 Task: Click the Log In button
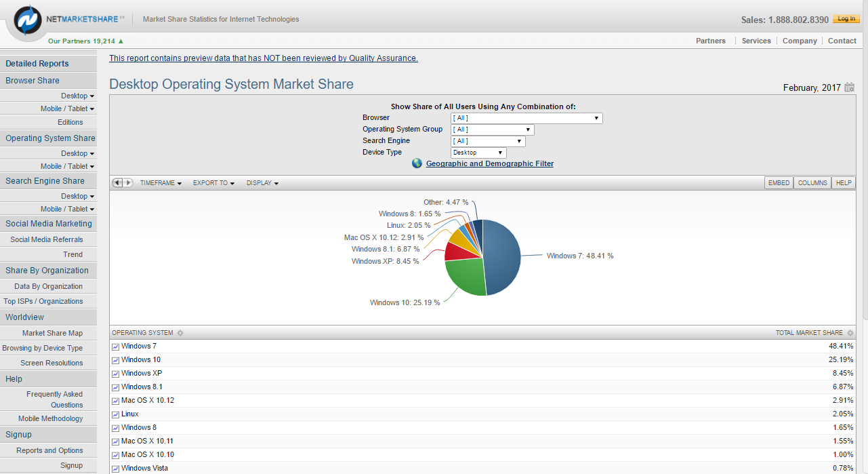(x=846, y=19)
